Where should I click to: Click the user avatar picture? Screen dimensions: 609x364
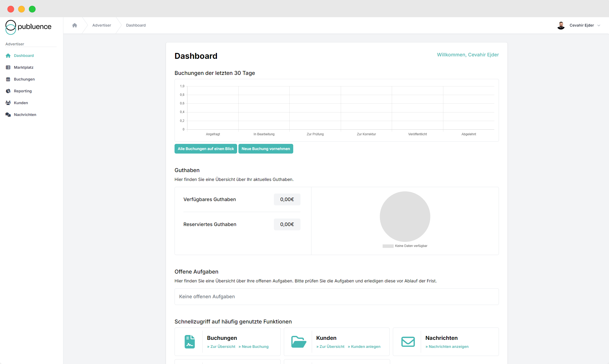coord(561,26)
